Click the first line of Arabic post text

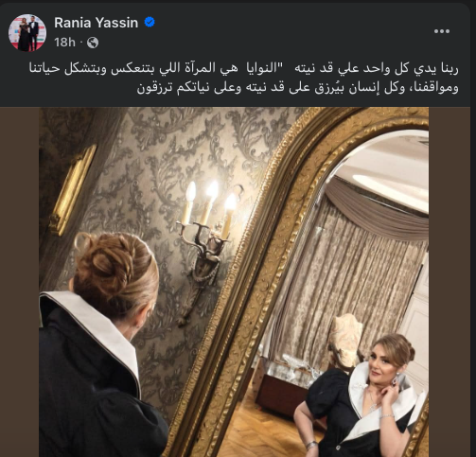coord(244,68)
